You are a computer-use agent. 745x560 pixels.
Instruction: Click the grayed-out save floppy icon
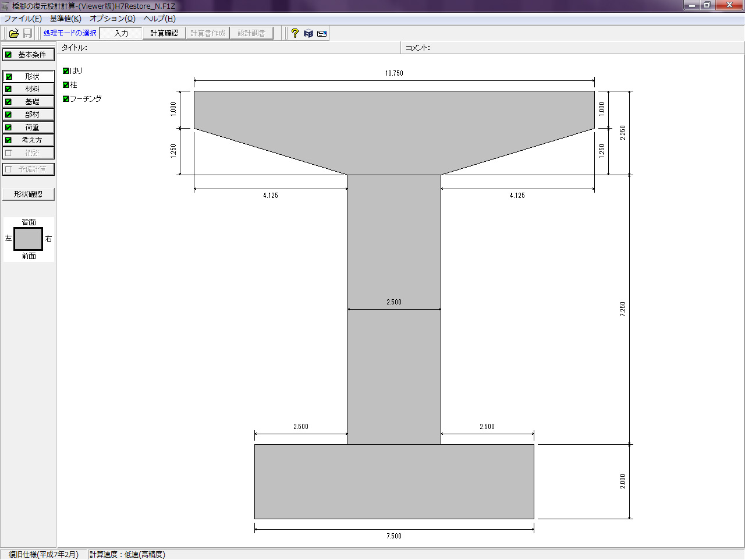click(x=27, y=33)
